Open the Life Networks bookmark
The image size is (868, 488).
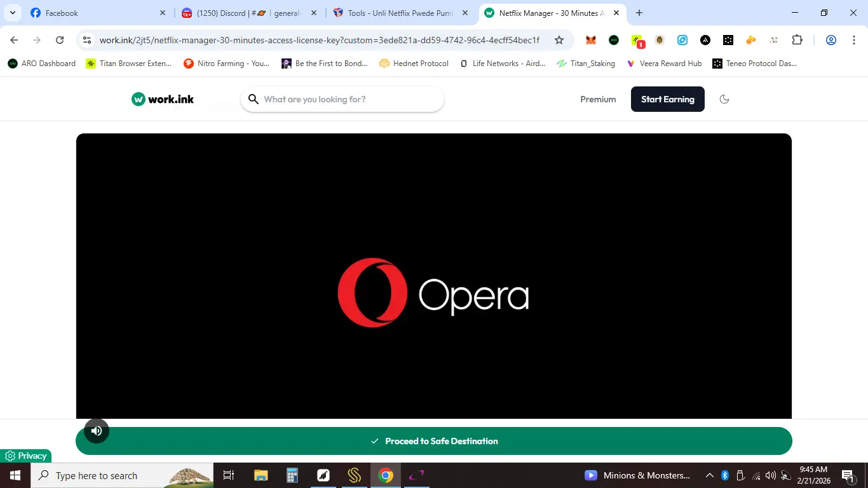(x=503, y=64)
